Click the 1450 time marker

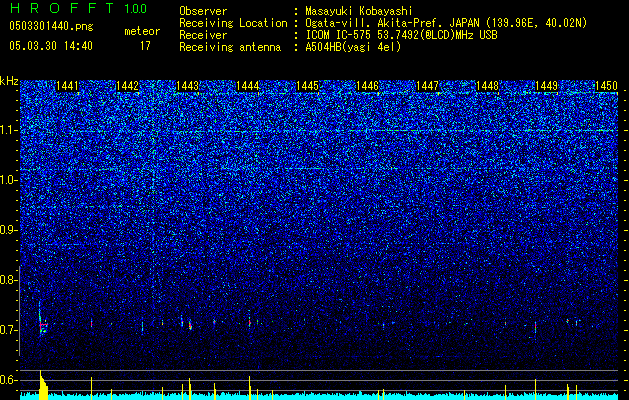[x=607, y=86]
